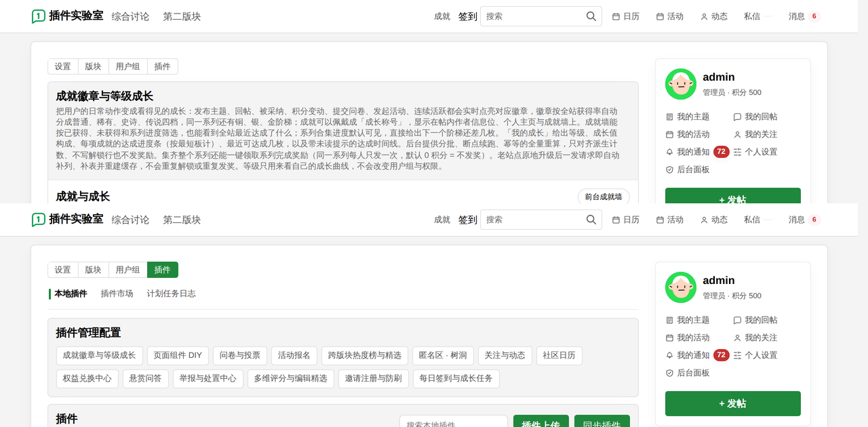The width and height of the screenshot is (868, 427).
Task: Open 个人设置 in the upper admin card
Action: click(x=755, y=152)
